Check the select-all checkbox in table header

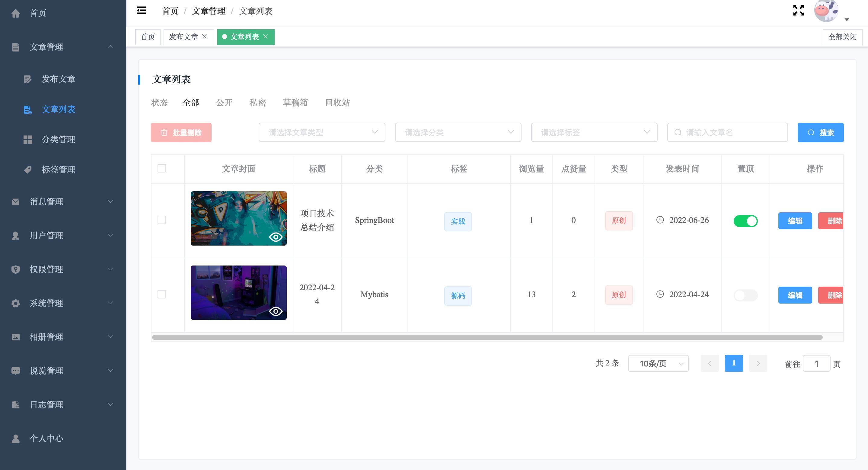(x=162, y=168)
